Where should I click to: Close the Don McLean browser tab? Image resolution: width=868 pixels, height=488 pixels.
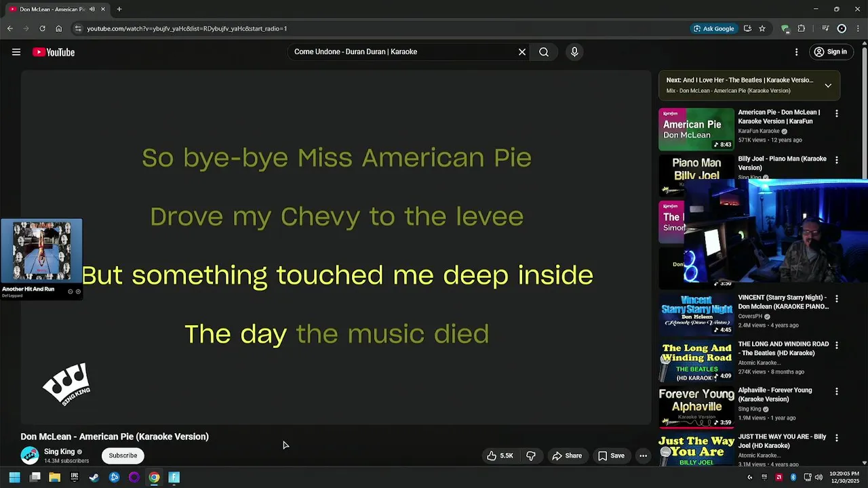pyautogui.click(x=103, y=9)
